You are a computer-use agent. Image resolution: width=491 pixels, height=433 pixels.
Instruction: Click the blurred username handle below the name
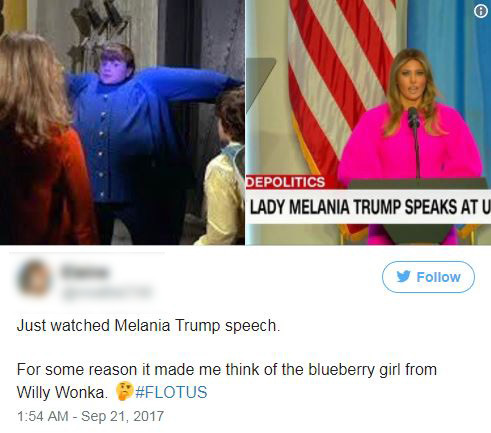(107, 292)
